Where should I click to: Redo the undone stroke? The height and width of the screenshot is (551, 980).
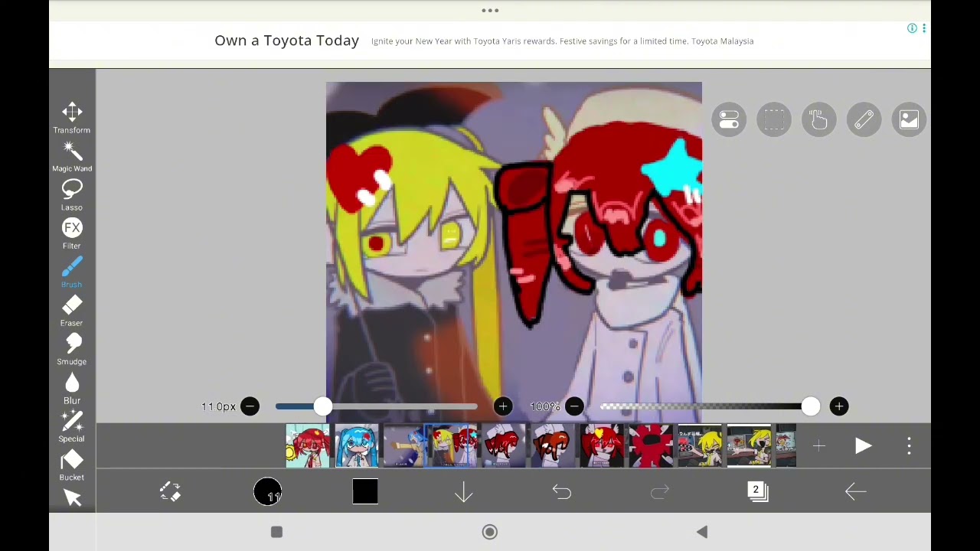click(x=660, y=491)
